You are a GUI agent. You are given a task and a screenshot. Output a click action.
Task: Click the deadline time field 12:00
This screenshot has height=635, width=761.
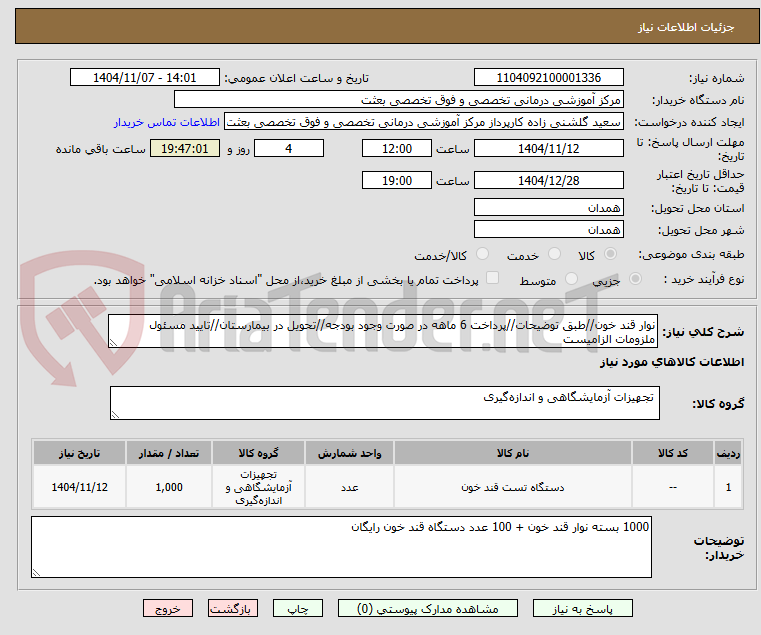[397, 148]
